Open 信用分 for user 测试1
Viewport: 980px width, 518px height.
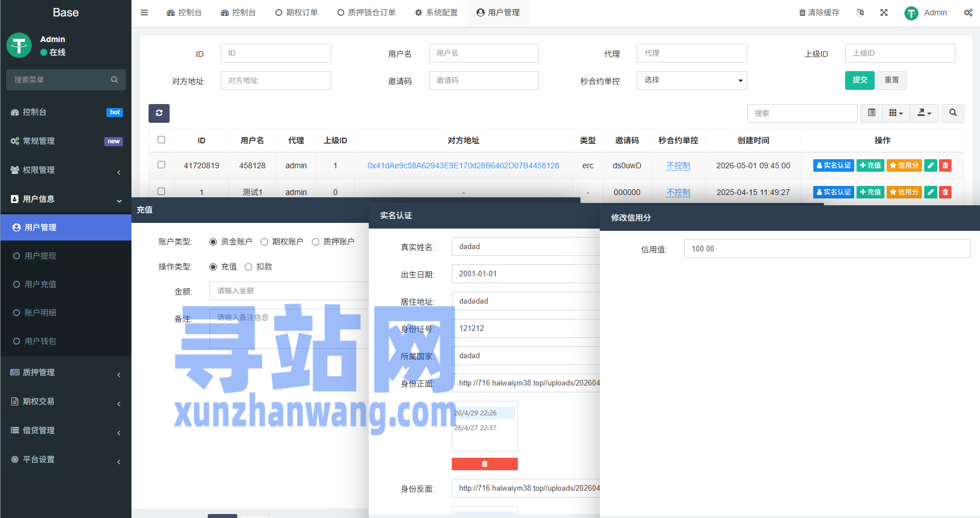904,192
